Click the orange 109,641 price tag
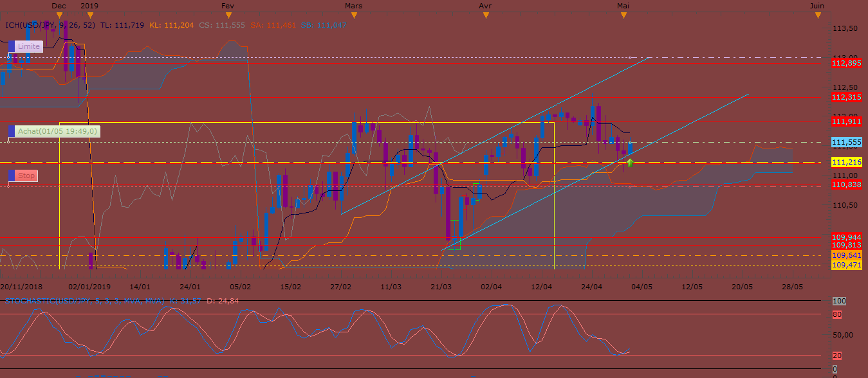868x378 pixels. [847, 255]
